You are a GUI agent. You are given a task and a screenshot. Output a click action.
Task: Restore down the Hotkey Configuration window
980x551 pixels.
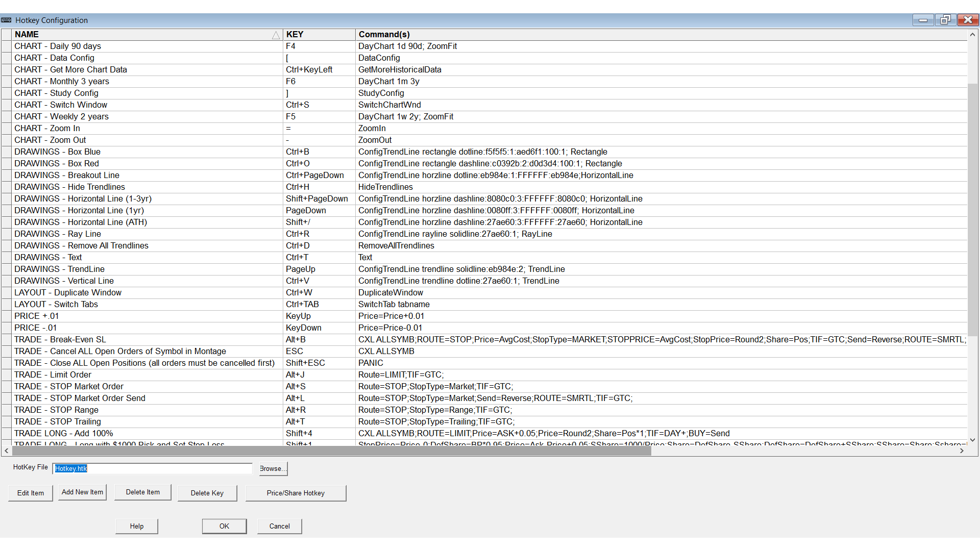point(945,20)
